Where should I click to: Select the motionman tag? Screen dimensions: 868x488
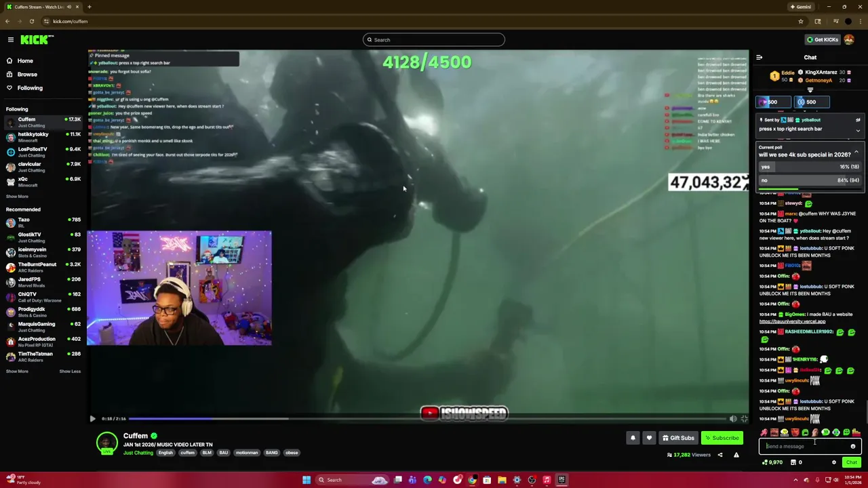[x=247, y=453]
